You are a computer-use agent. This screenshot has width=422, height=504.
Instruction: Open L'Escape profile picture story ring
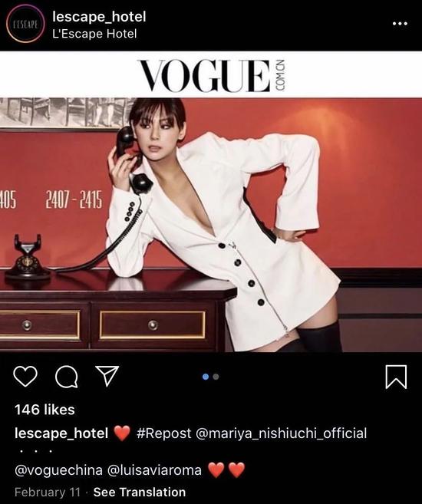25,24
